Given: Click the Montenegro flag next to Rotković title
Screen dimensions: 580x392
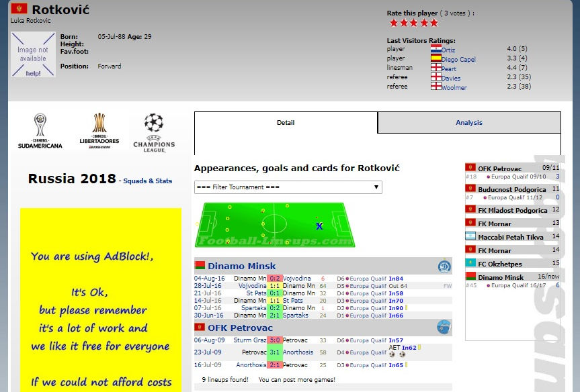Looking at the screenshot, I should (x=19, y=9).
